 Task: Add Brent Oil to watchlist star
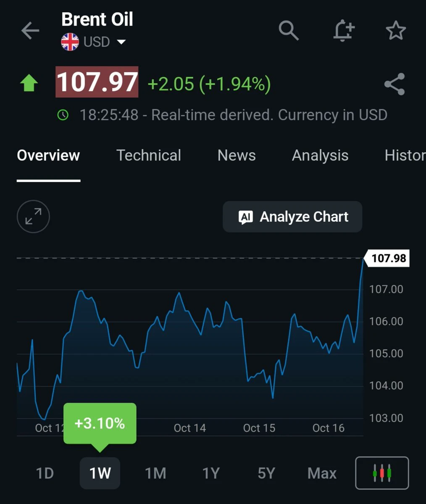coord(396,31)
